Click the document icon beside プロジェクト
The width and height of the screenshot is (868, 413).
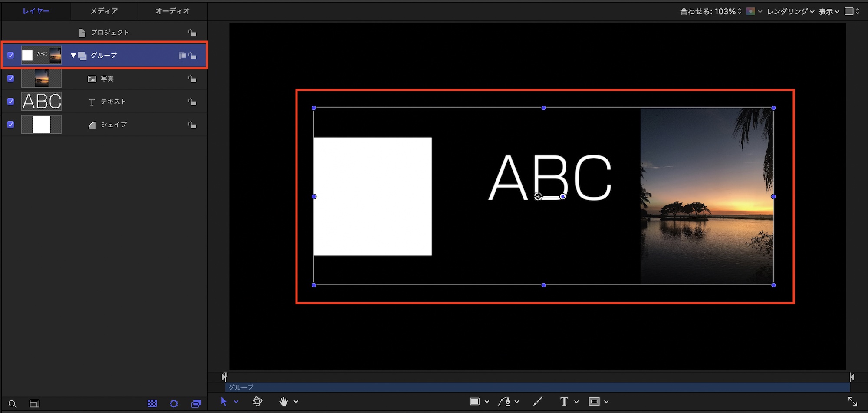(x=82, y=33)
